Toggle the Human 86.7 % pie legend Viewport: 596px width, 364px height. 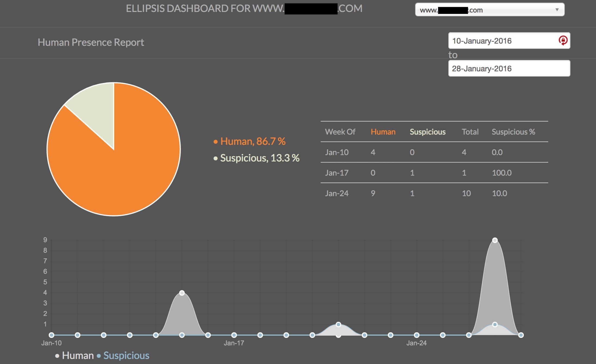click(x=250, y=141)
